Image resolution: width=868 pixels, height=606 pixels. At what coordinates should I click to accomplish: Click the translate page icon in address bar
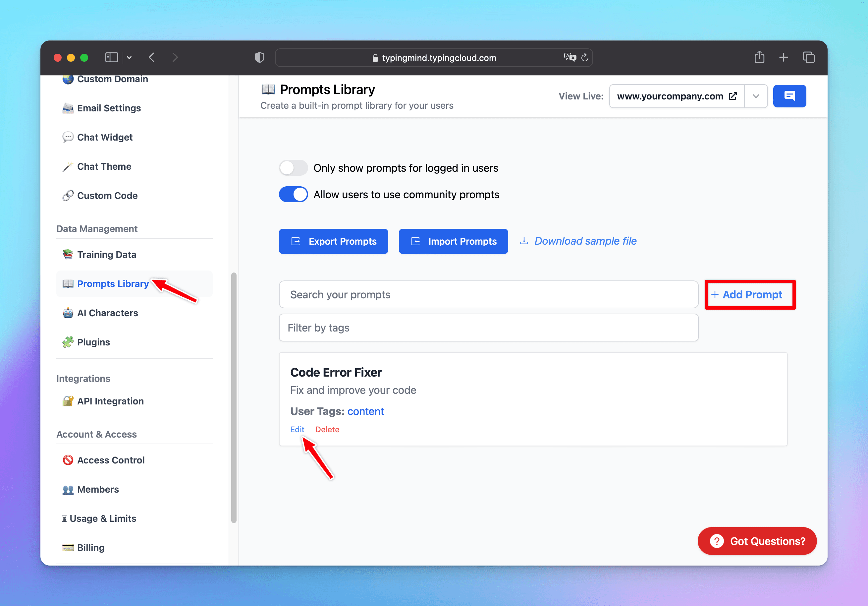(570, 57)
